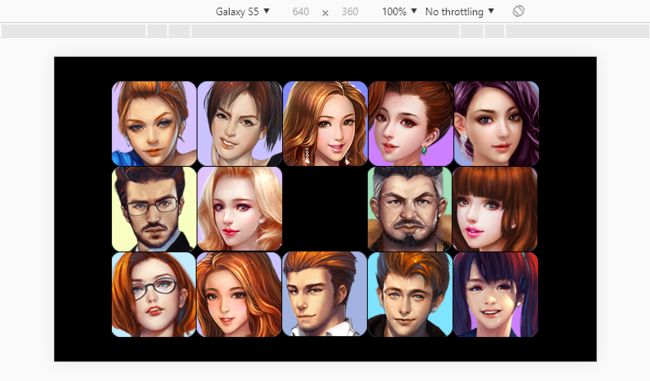Image resolution: width=650 pixels, height=381 pixels.
Task: Click the viewport width field showing 640
Action: 301,12
